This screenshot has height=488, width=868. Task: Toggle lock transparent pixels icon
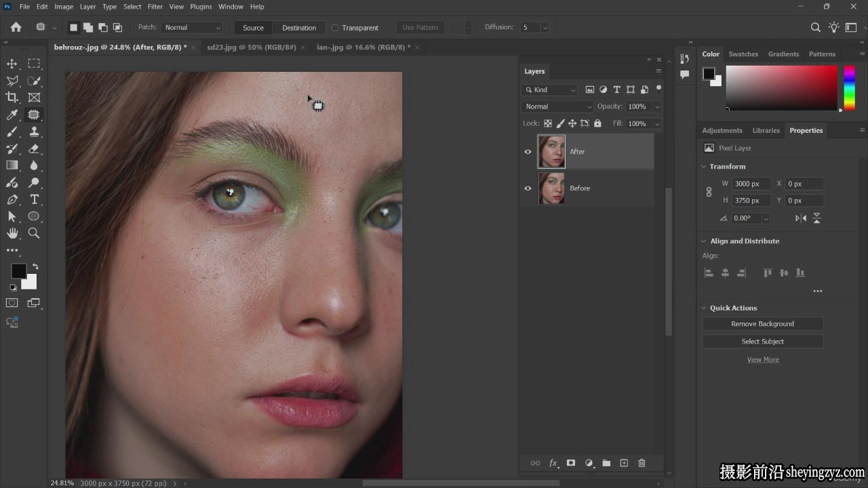coord(548,123)
